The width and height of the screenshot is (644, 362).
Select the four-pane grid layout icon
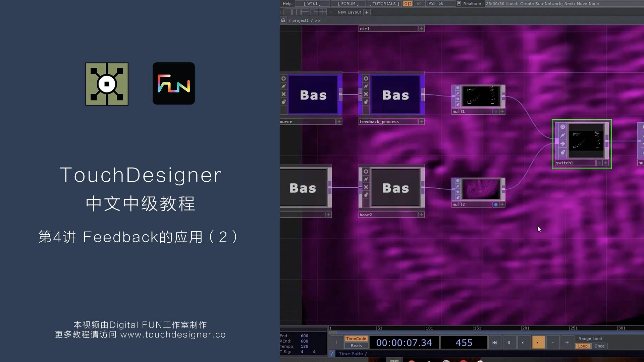coord(323,12)
